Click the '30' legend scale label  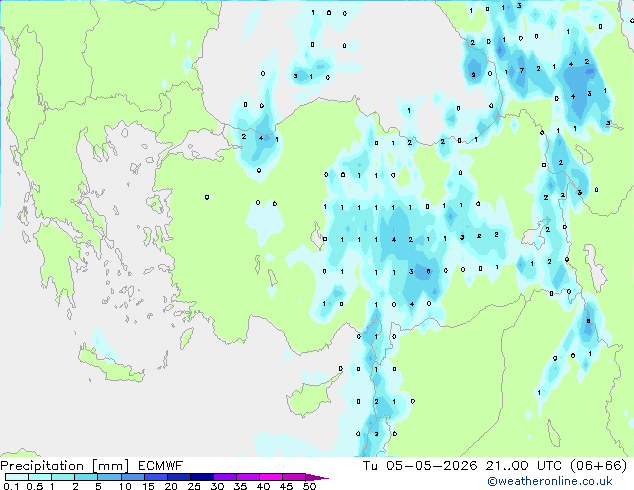[217, 486]
